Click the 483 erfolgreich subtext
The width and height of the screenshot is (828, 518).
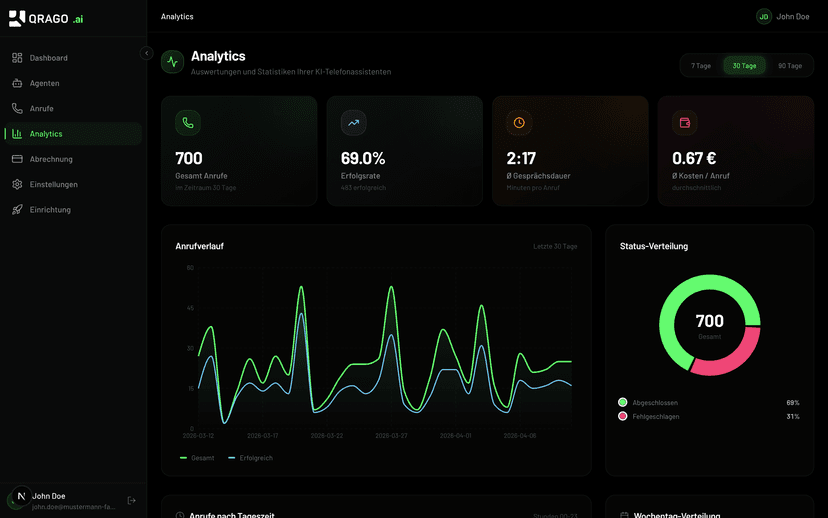point(363,188)
